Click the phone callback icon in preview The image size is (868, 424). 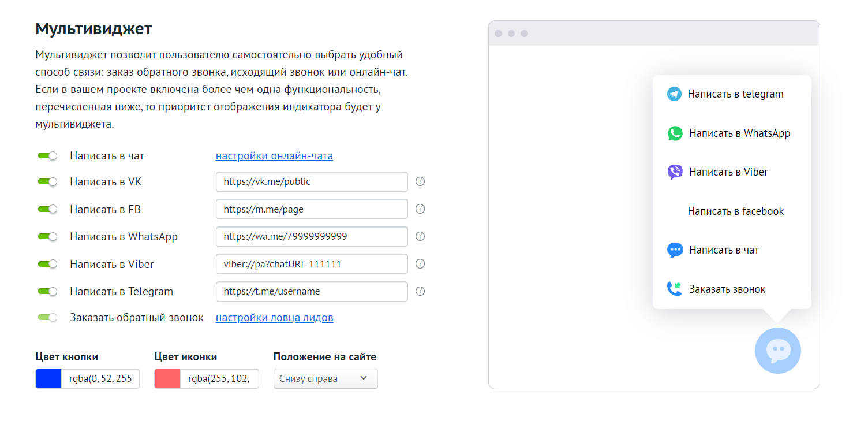coord(674,289)
